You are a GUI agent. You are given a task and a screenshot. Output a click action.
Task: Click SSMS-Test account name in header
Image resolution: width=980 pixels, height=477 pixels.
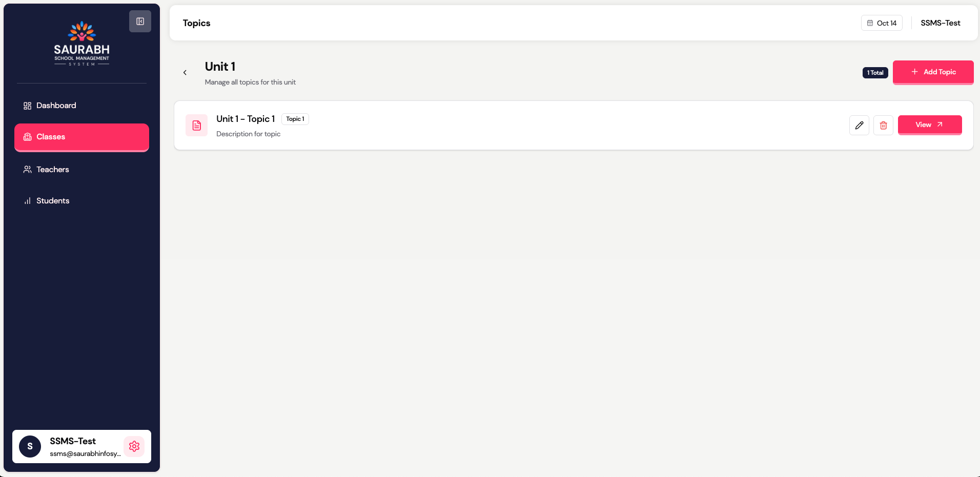[940, 23]
